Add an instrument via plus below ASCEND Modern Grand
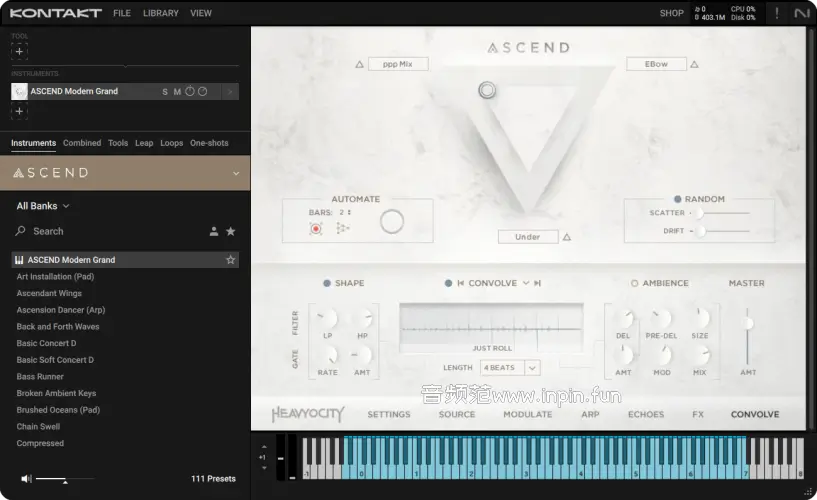817x500 pixels. pos(19,111)
